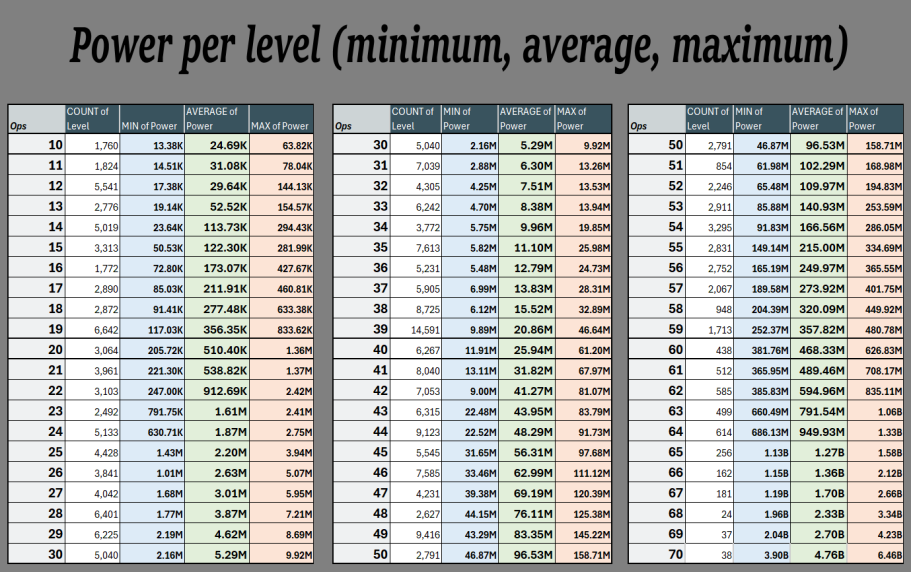Click the 111.12M max power cell

coord(583,470)
